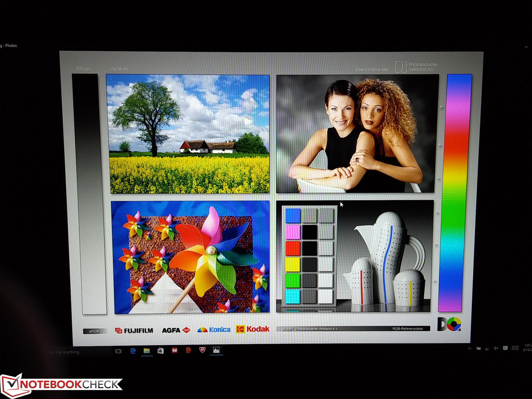
Task: Unmute via the muted volume icon
Action: pyautogui.click(x=496, y=348)
